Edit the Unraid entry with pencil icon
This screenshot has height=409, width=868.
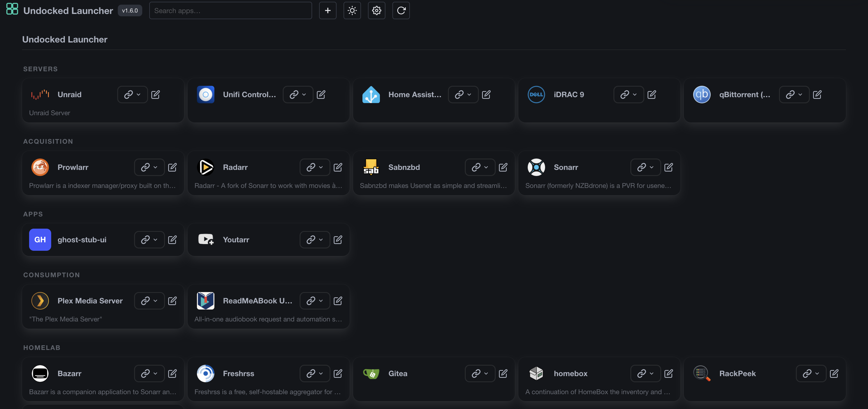[x=155, y=94]
